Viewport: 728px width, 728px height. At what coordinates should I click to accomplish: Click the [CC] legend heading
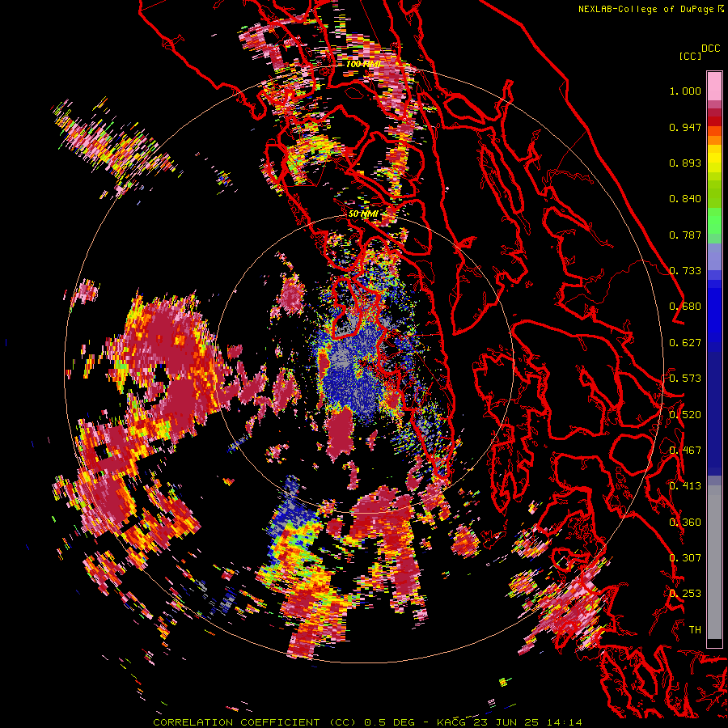tap(690, 56)
